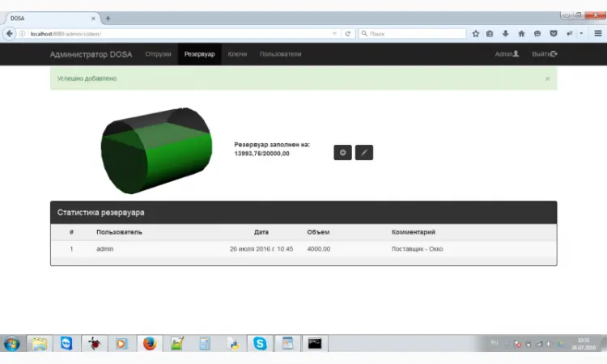
Task: Open the bookmarks list icon
Action: (x=490, y=34)
